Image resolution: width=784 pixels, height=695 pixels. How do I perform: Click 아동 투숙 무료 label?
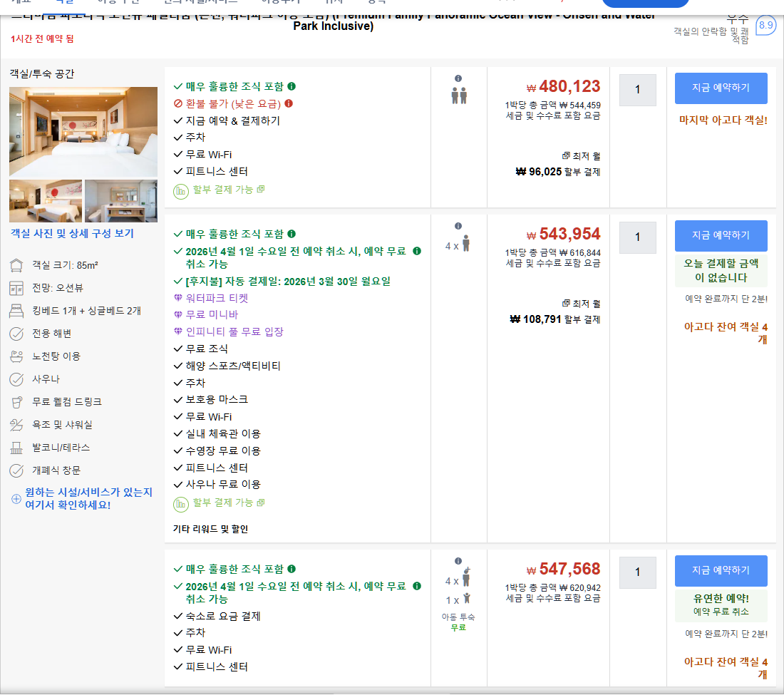pyautogui.click(x=458, y=622)
